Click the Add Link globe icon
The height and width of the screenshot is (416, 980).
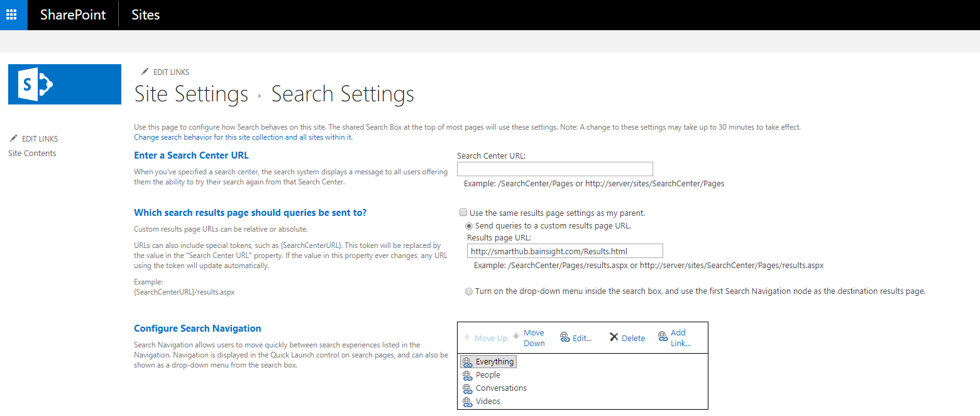[663, 337]
